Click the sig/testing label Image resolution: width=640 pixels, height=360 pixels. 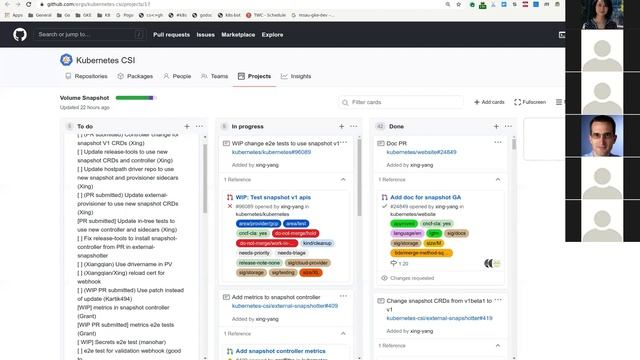(x=283, y=273)
